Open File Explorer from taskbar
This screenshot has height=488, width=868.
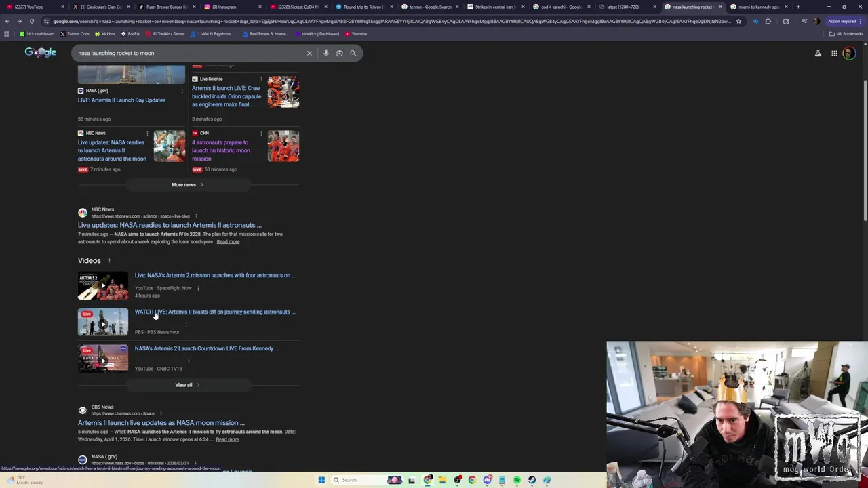point(442,480)
